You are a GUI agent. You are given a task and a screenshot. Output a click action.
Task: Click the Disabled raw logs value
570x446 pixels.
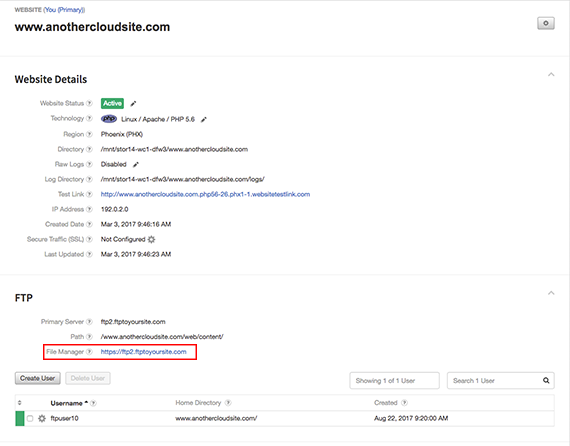pyautogui.click(x=113, y=164)
